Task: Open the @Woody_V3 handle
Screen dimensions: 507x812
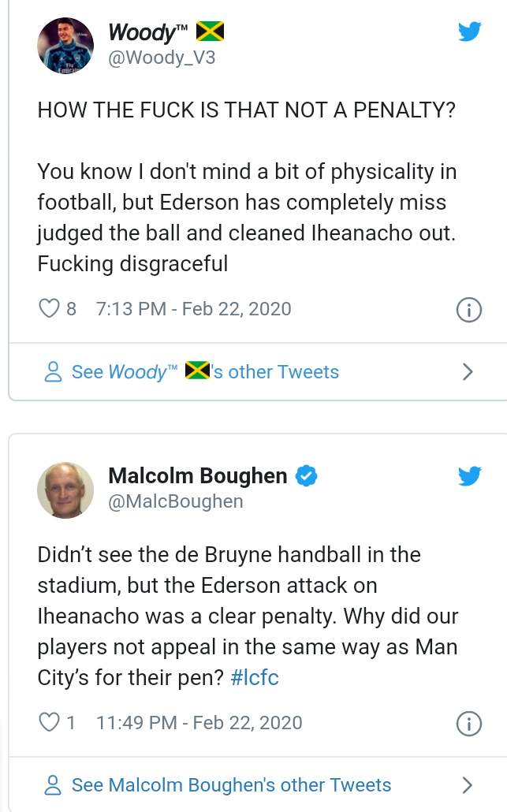Action: [162, 57]
